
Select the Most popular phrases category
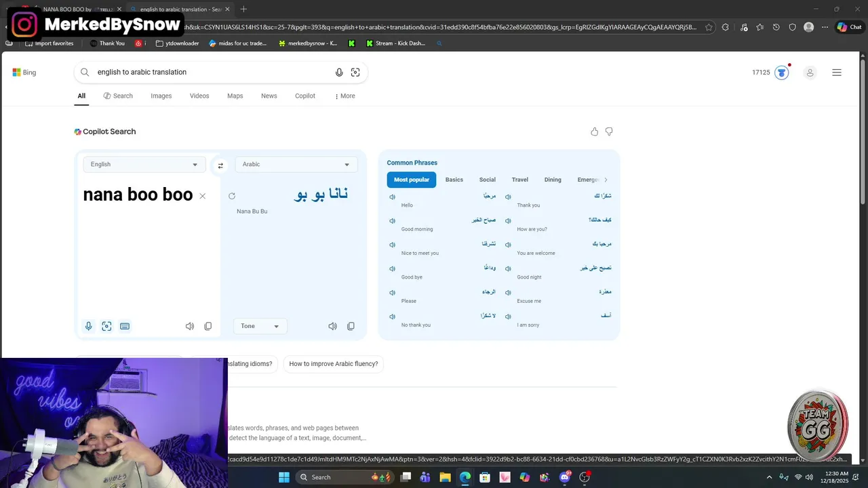pyautogui.click(x=412, y=180)
